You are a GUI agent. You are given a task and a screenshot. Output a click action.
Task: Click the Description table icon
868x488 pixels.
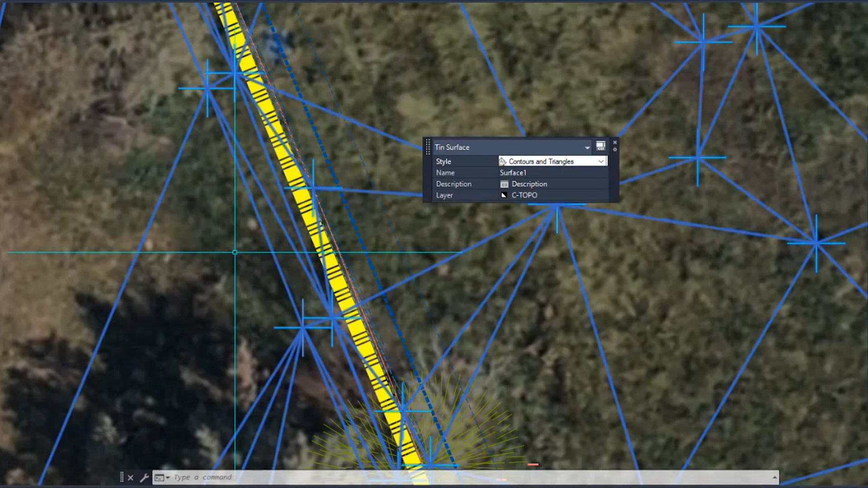coord(505,184)
